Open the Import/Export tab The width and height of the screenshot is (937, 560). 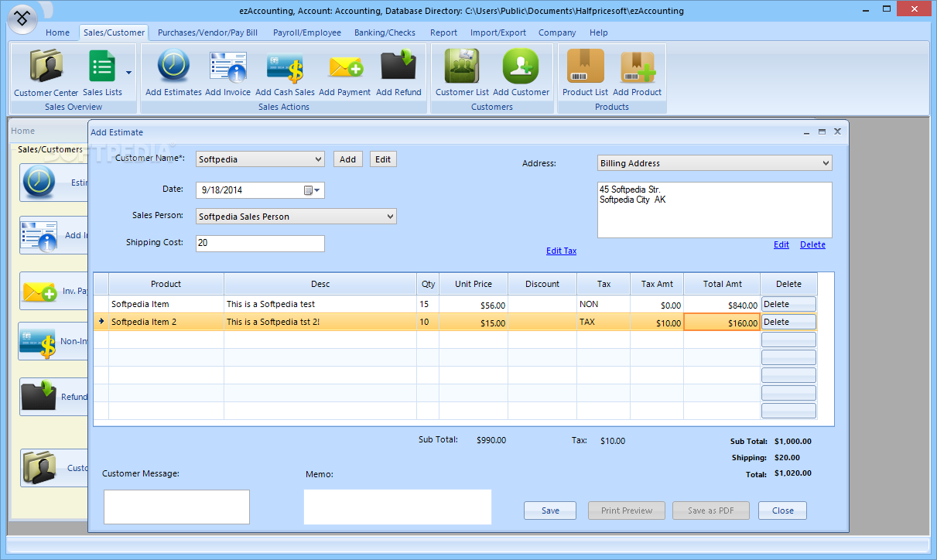[x=498, y=32]
